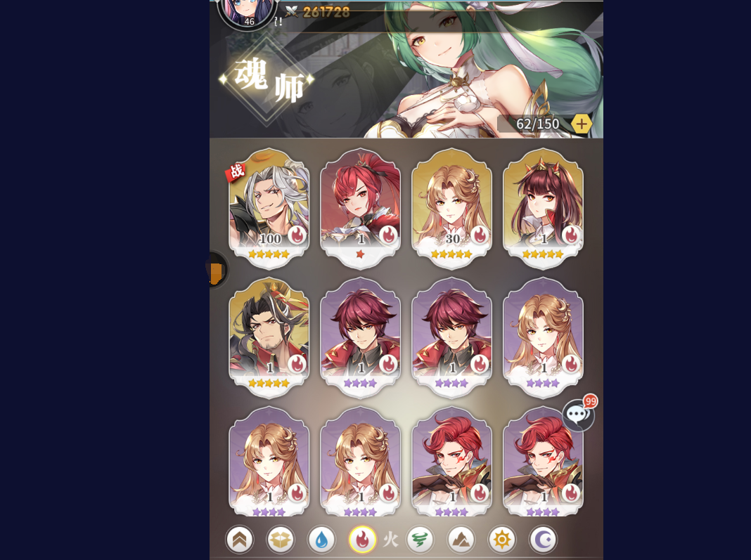Select the horned crown girl hero card

click(543, 208)
